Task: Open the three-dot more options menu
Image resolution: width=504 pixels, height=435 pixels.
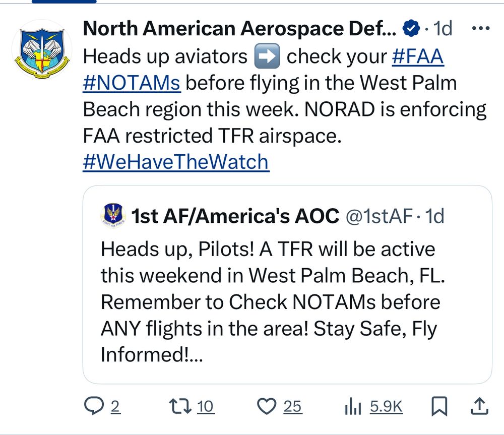Action: click(483, 29)
